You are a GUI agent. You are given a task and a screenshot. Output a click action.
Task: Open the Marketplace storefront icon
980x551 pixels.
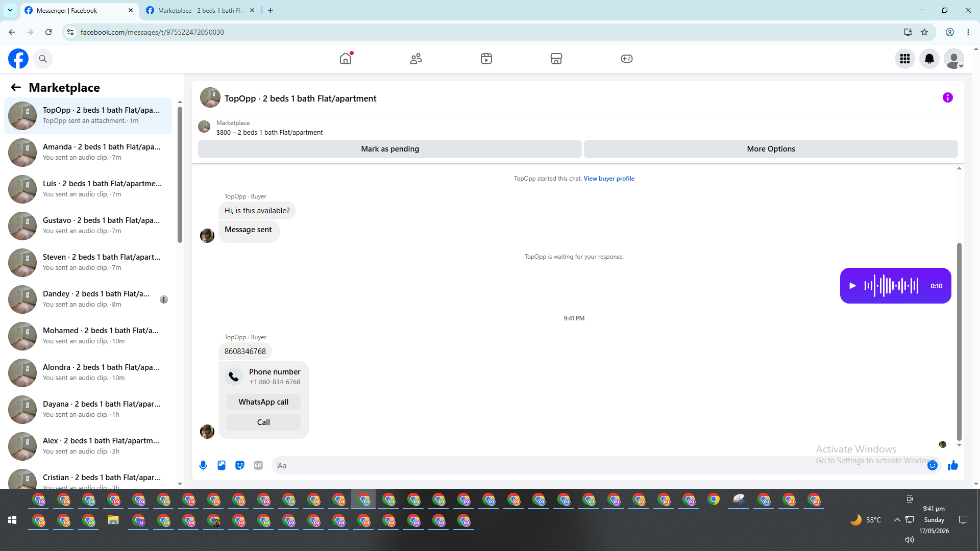556,59
